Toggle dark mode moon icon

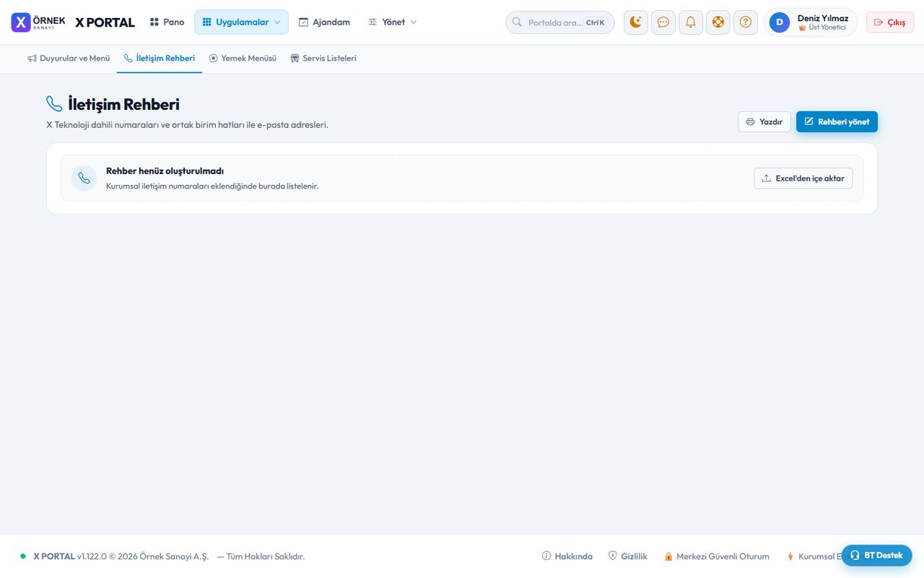coord(636,22)
